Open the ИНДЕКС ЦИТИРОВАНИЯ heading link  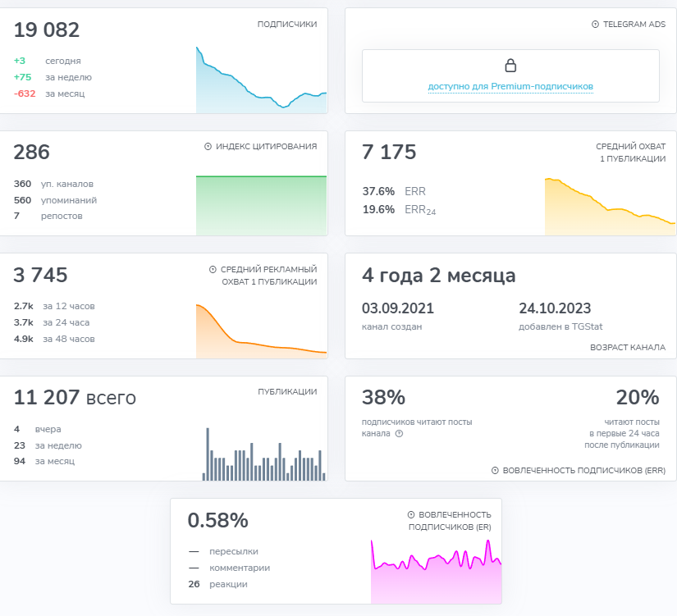(266, 147)
